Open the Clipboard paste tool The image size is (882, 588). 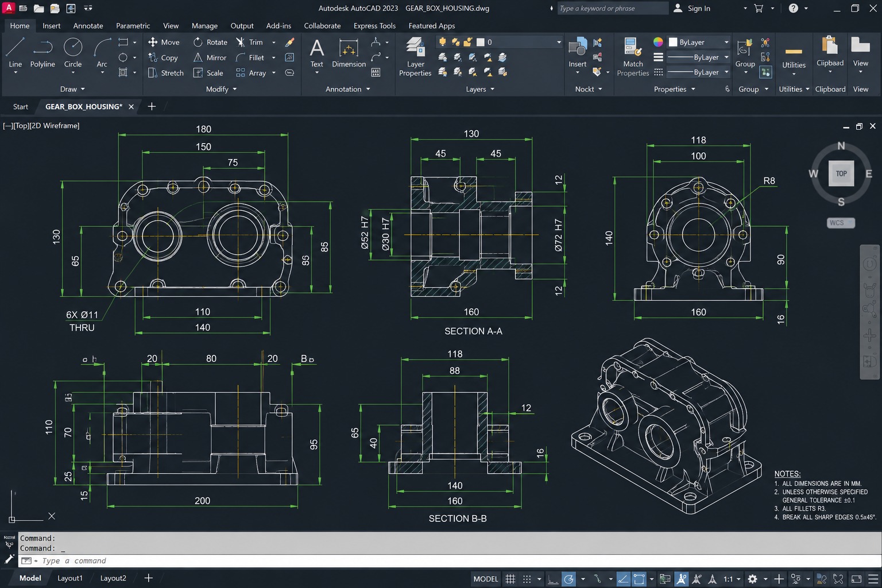tap(830, 51)
